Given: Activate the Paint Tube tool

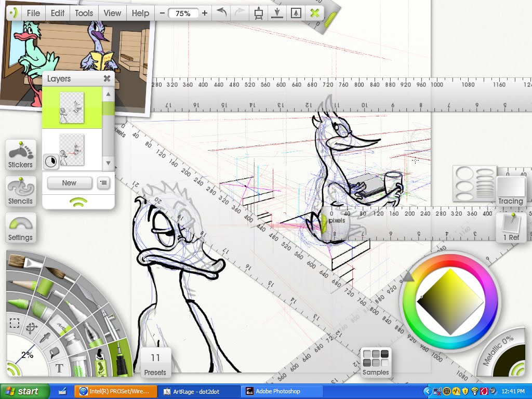Looking at the screenshot, I should click(x=74, y=343).
